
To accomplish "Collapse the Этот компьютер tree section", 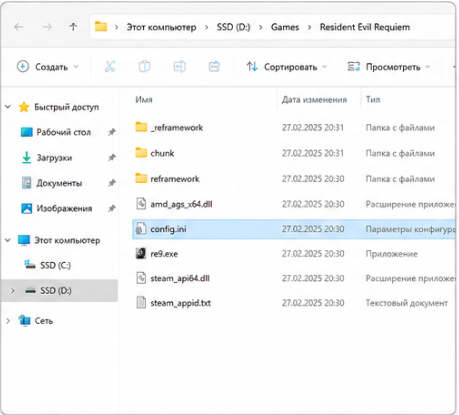I will 8,240.
